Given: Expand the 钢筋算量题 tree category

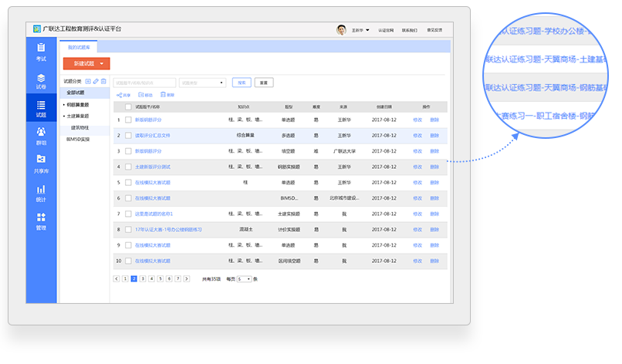Looking at the screenshot, I should coord(77,104).
